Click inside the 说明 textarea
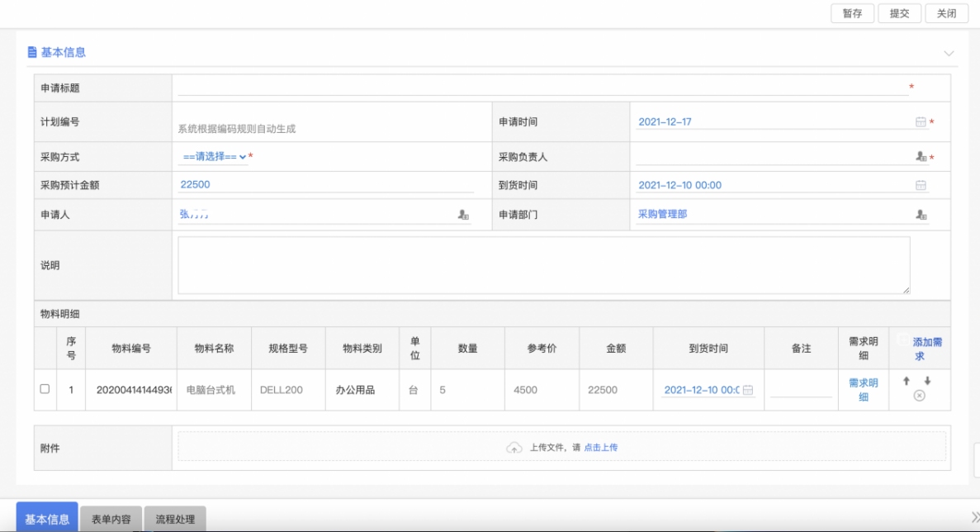The width and height of the screenshot is (980, 532). [x=544, y=265]
